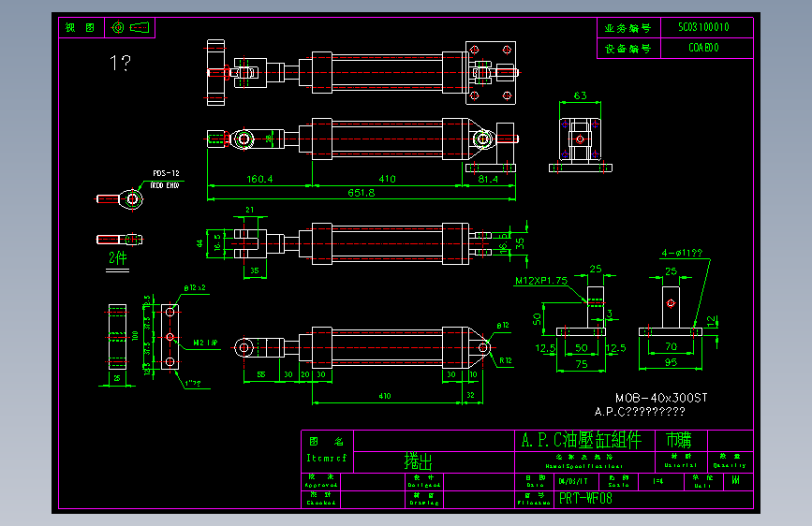Click the 'Itemref' label
Viewport: 812px width, 526px height.
326,459
